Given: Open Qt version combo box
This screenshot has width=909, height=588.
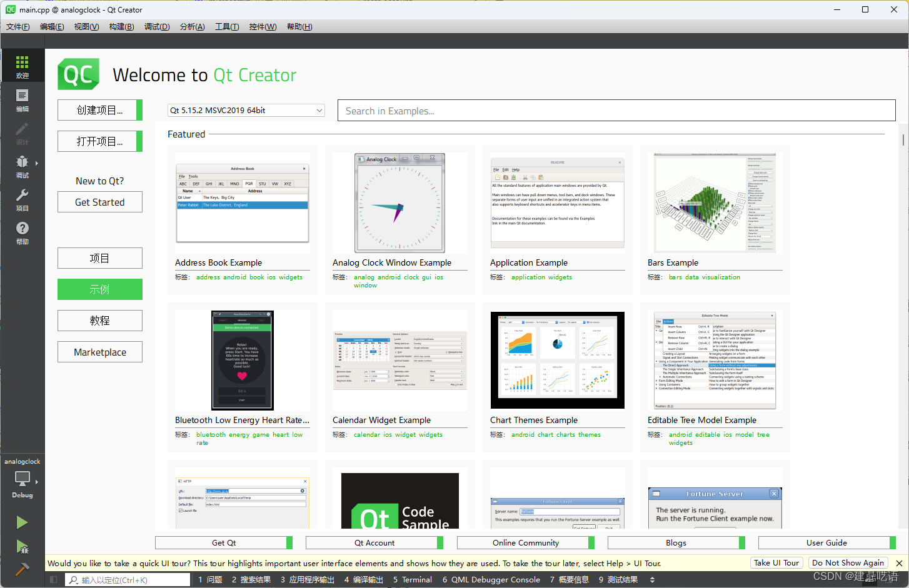Looking at the screenshot, I should 246,110.
